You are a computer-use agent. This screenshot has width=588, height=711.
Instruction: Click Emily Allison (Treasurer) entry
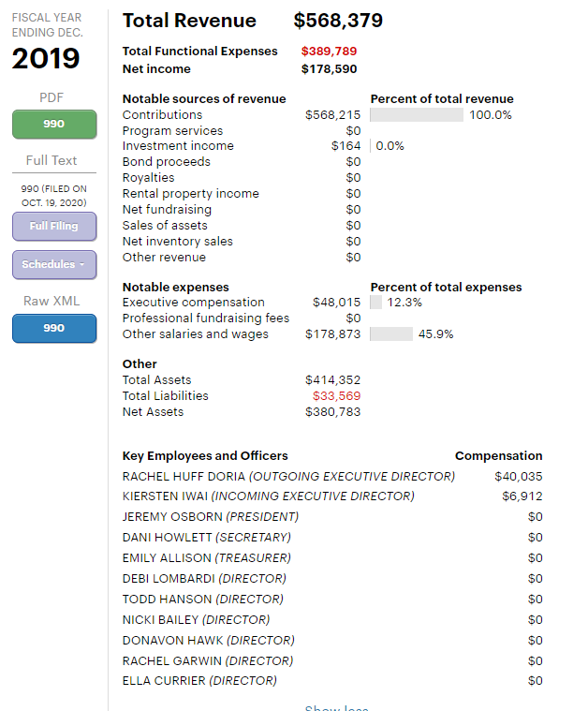pyautogui.click(x=207, y=558)
